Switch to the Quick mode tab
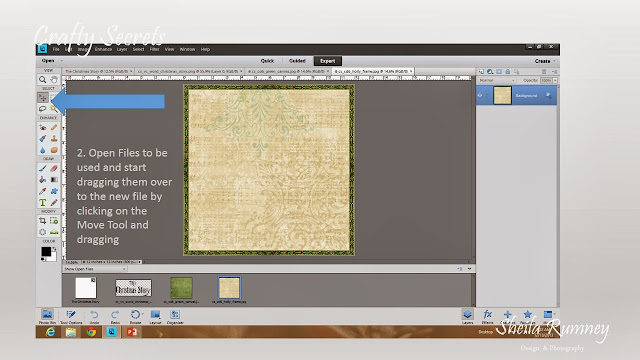The height and width of the screenshot is (360, 640). (267, 61)
